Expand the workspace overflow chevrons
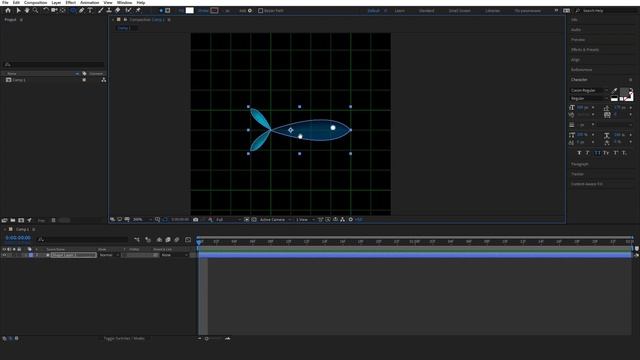Screen dimensions: 640x360 [x=556, y=11]
